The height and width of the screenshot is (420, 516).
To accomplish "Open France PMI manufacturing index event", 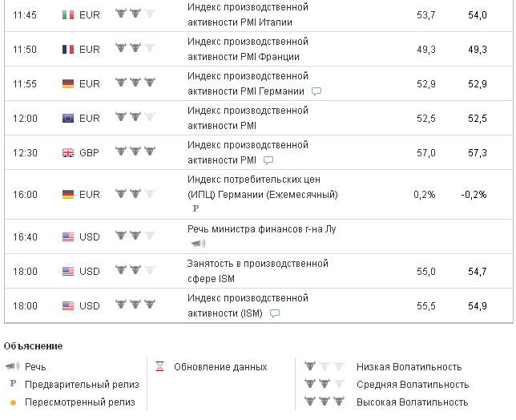I will tap(248, 49).
